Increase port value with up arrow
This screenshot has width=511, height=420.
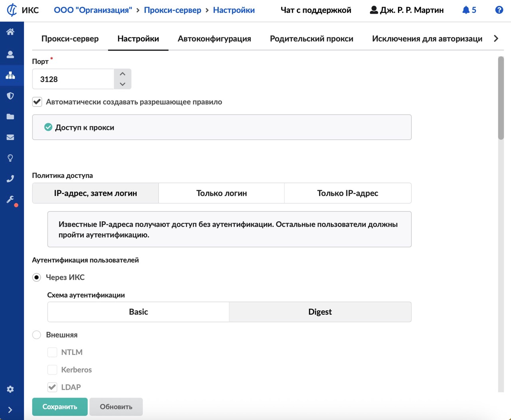point(123,74)
